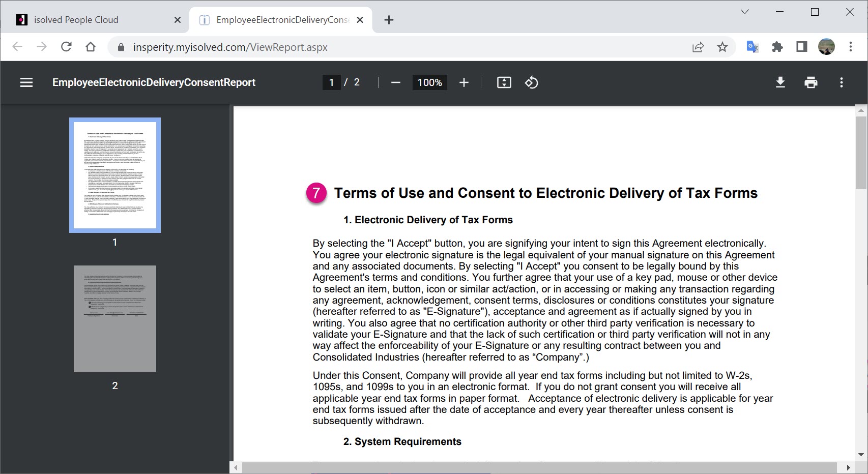Image resolution: width=868 pixels, height=474 pixels.
Task: Click the PDF zoom in plus button
Action: pyautogui.click(x=464, y=82)
